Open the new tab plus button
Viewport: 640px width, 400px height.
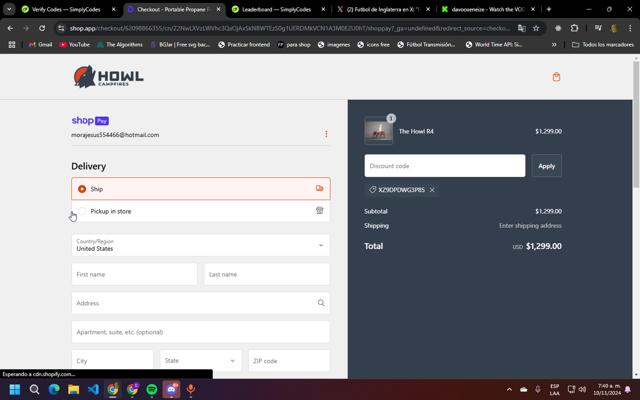pyautogui.click(x=549, y=9)
